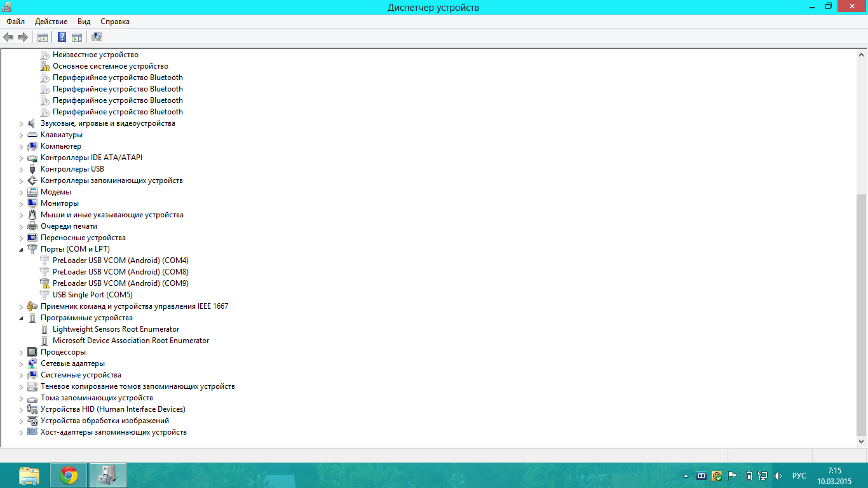Open the Вид menu
The height and width of the screenshot is (488, 868).
coord(84,22)
